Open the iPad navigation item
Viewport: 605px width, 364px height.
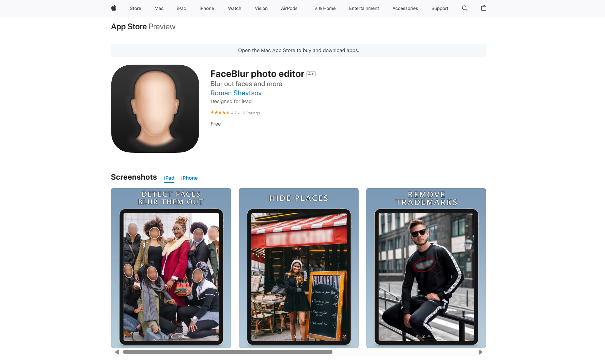182,9
